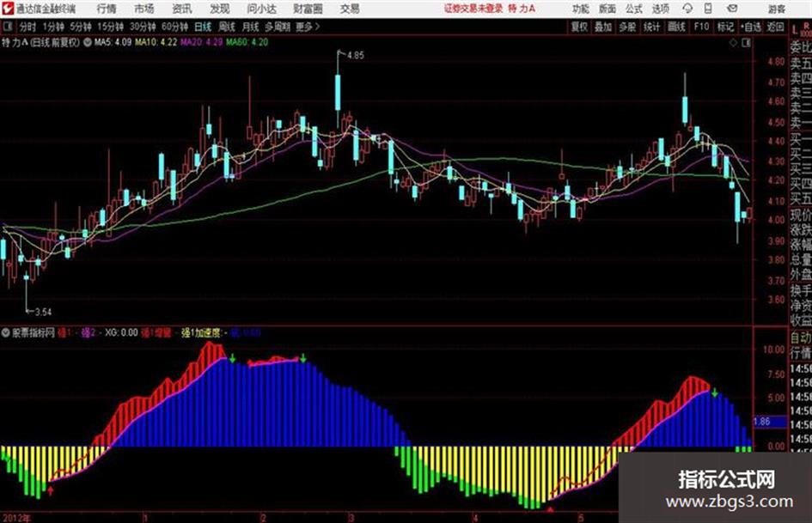The width and height of the screenshot is (812, 523).
Task: Click the 2012年 date label on time axis
Action: [x=16, y=518]
